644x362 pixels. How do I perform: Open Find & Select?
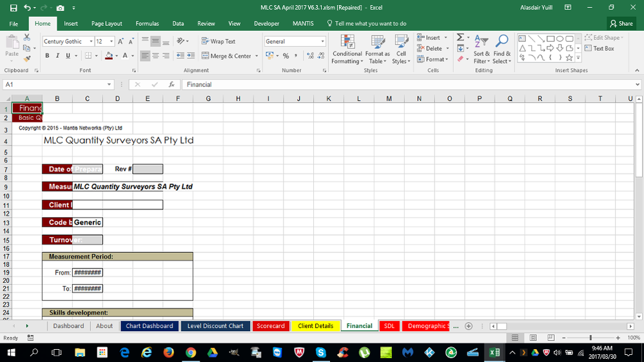coord(502,49)
